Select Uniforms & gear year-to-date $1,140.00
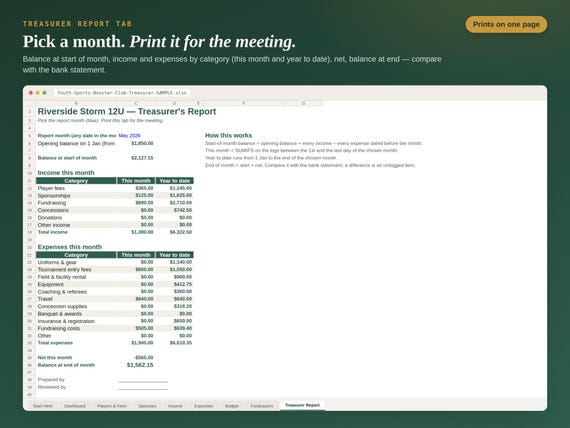The width and height of the screenshot is (570, 428). (181, 262)
